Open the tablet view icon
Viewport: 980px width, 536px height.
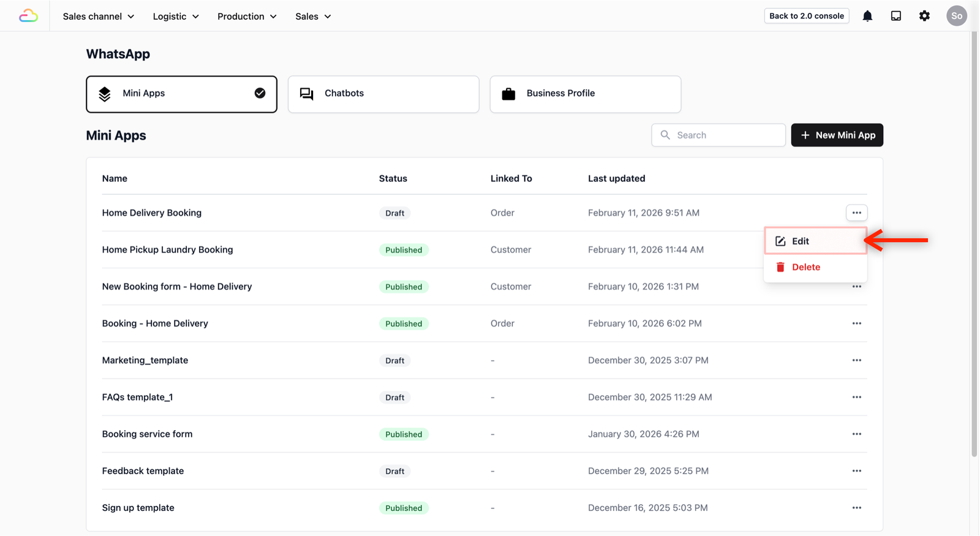pos(896,16)
